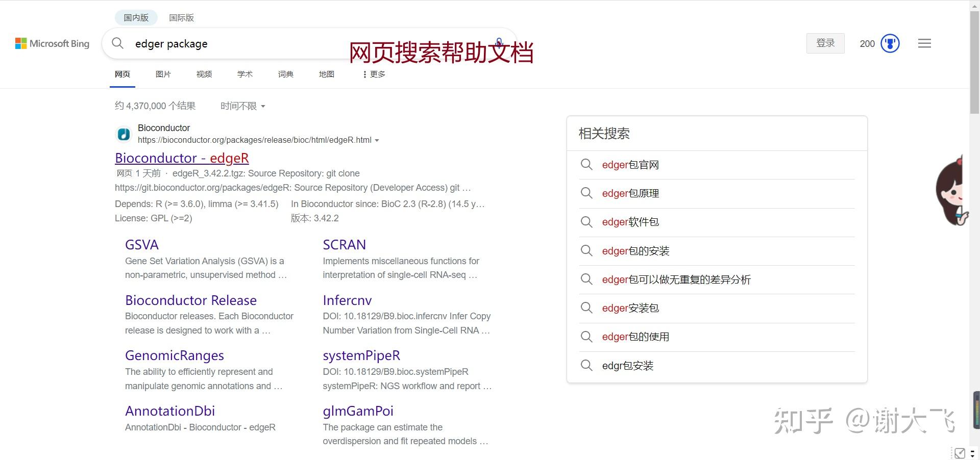Open the GenomicRanges sublink
The height and width of the screenshot is (460, 980).
click(x=175, y=355)
